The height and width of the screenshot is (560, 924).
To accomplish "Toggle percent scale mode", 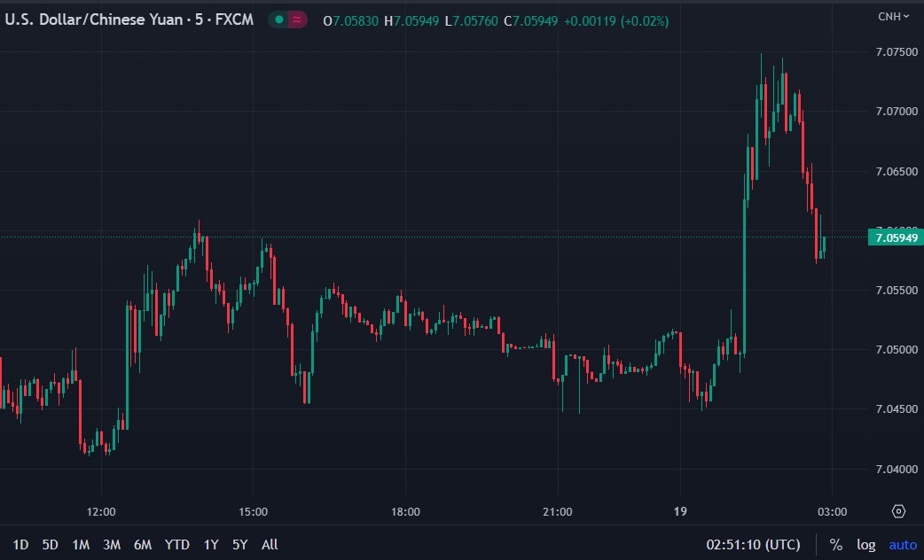I will coord(835,545).
